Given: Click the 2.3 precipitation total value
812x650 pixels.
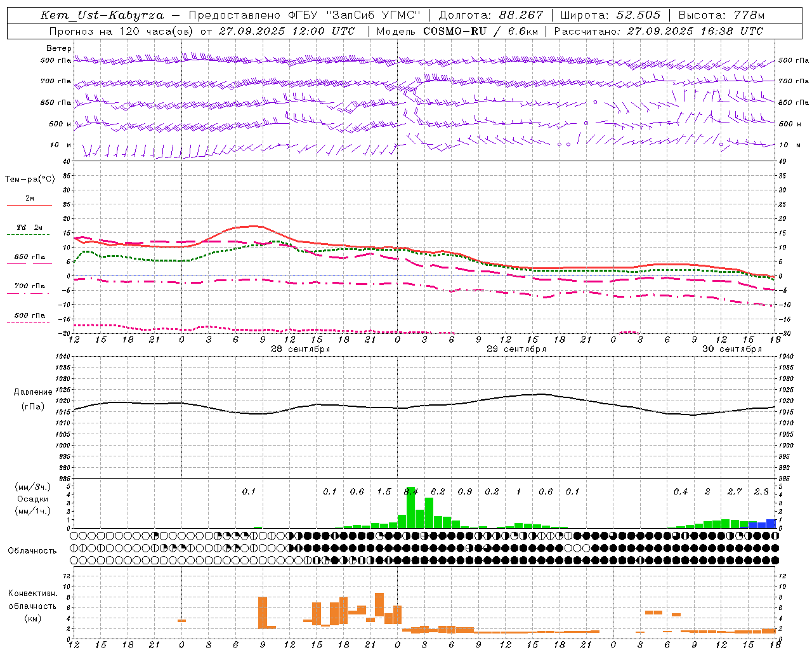Looking at the screenshot, I should coord(761,491).
